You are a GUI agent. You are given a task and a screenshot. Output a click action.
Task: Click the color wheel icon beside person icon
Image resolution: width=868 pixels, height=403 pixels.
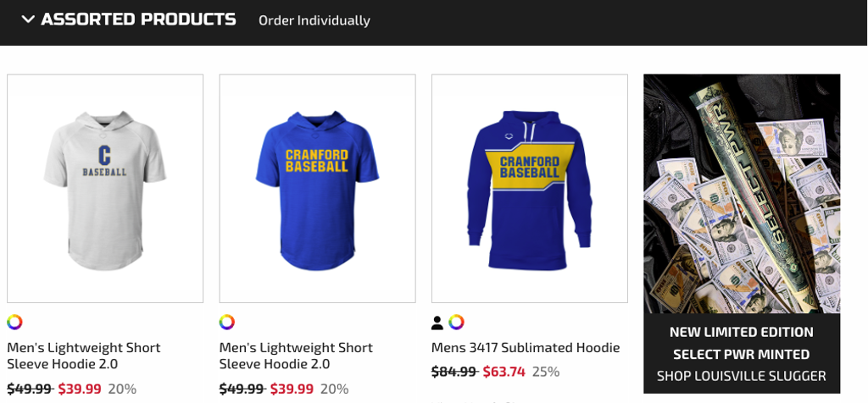tap(456, 322)
